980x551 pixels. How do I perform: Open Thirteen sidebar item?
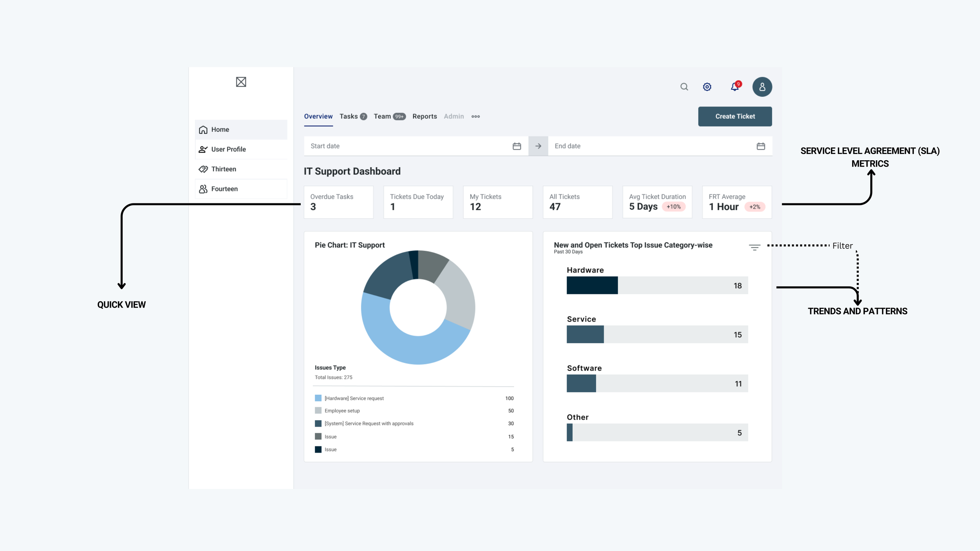[x=223, y=169]
